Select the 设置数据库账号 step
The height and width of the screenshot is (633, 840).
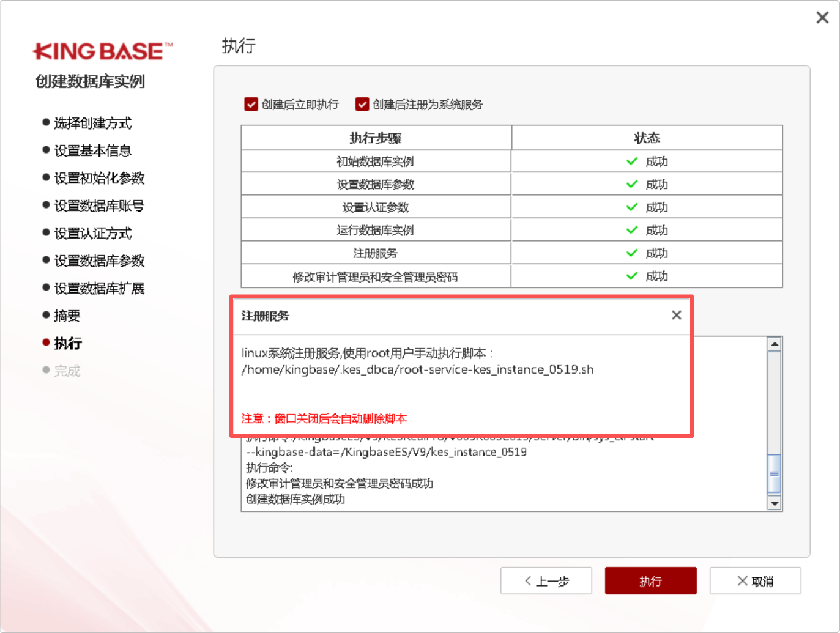click(x=99, y=205)
